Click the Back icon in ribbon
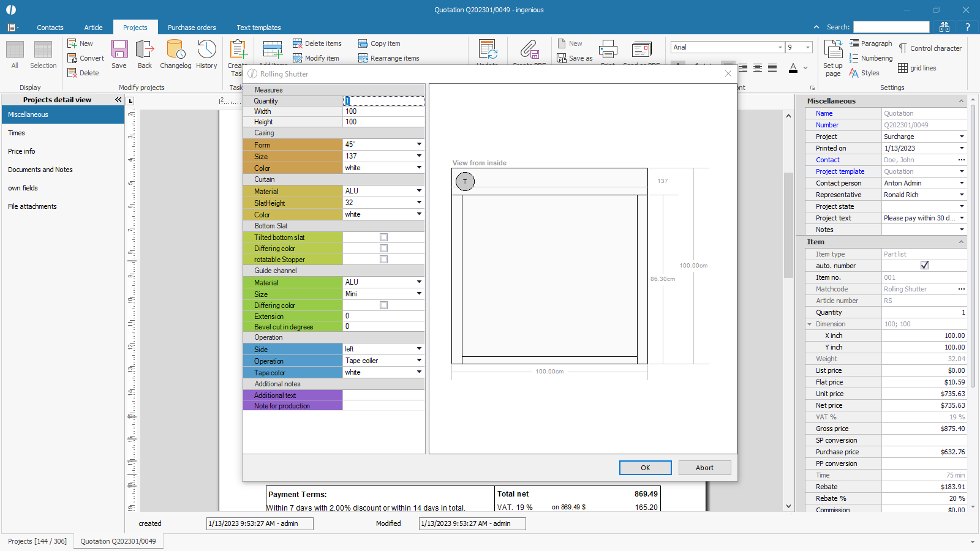 pyautogui.click(x=145, y=54)
